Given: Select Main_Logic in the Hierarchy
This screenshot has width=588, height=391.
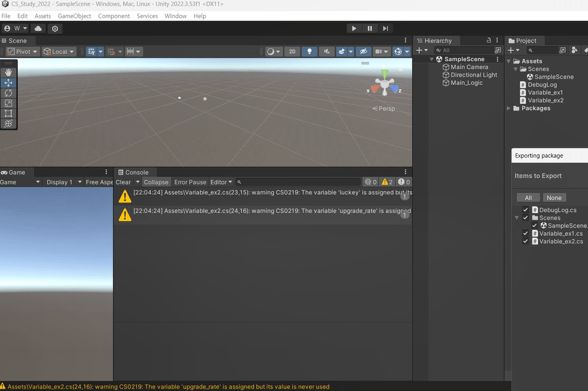Looking at the screenshot, I should 466,83.
